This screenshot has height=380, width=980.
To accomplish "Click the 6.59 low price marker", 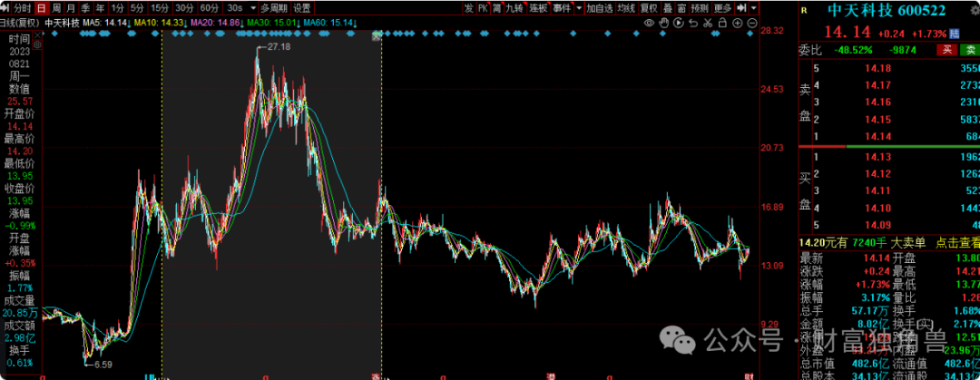I will [x=102, y=363].
